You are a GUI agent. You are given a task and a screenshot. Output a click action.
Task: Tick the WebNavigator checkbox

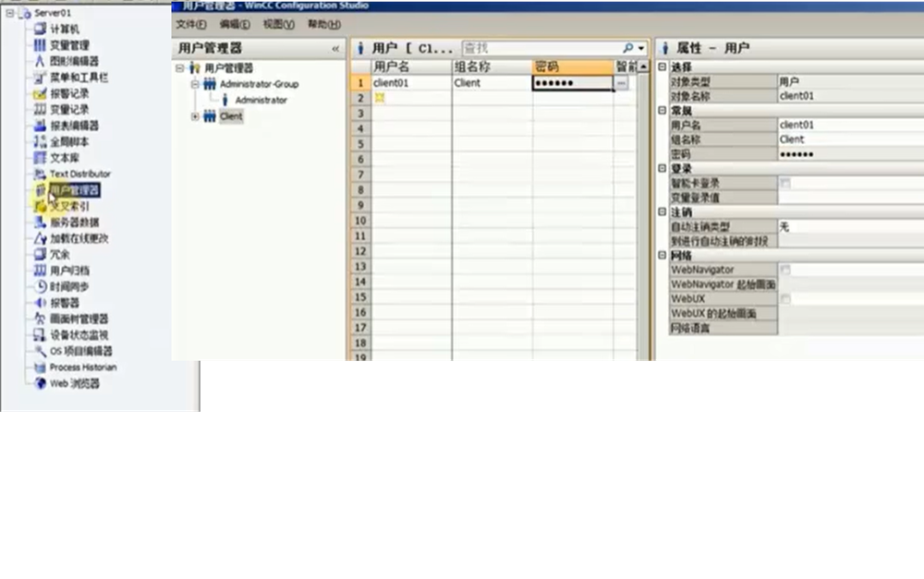click(785, 270)
